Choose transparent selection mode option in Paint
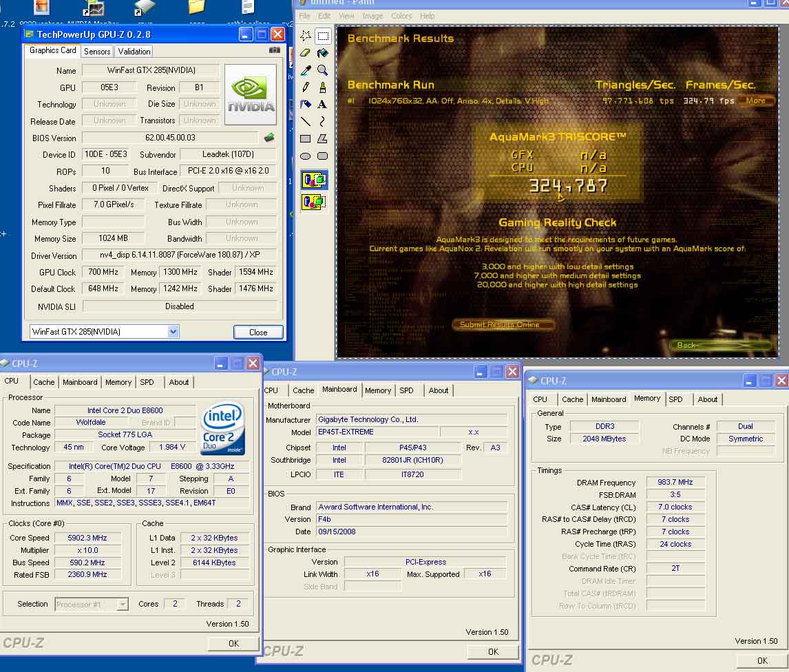 point(314,202)
